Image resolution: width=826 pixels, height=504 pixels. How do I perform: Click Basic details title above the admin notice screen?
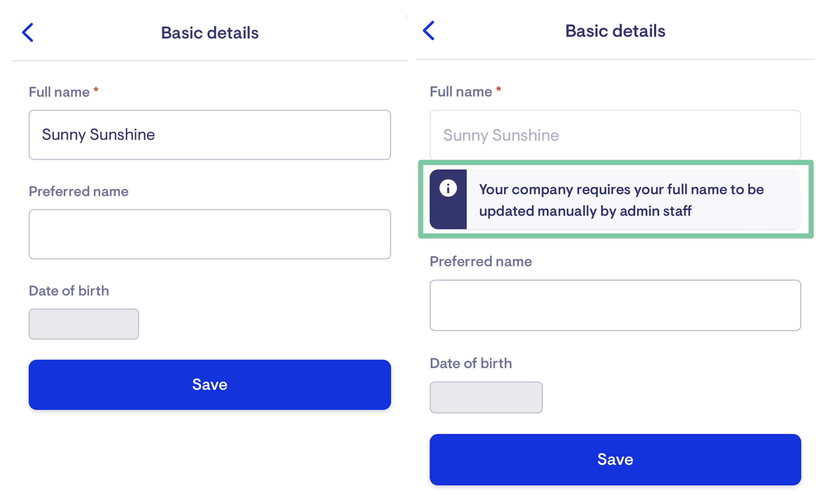[615, 31]
